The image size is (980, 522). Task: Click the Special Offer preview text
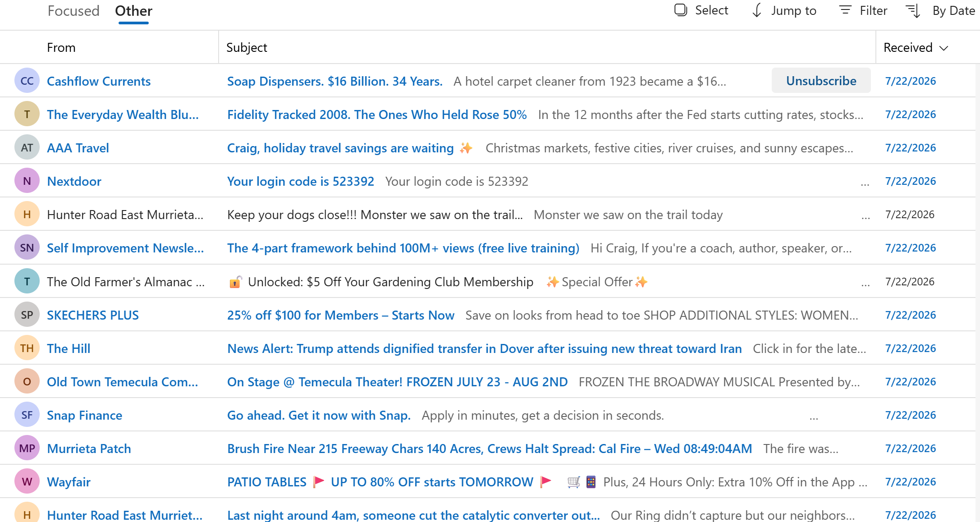tap(597, 282)
